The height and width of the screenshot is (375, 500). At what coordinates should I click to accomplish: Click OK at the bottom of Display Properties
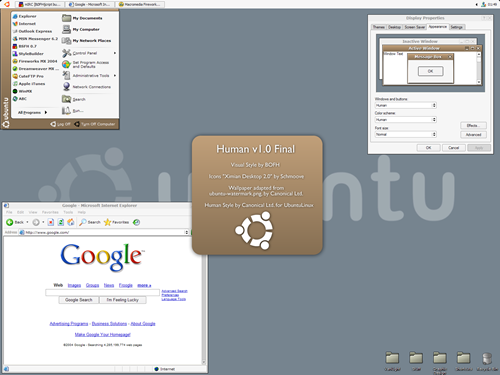coord(428,148)
